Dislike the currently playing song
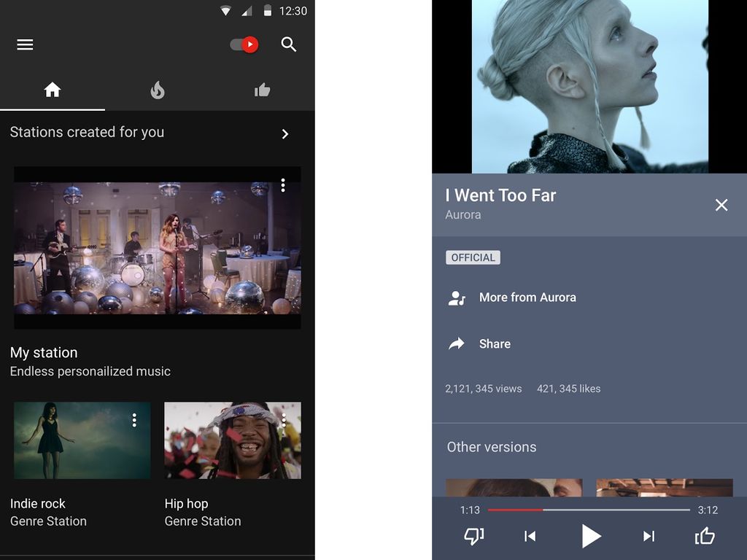The width and height of the screenshot is (747, 560). 473,536
